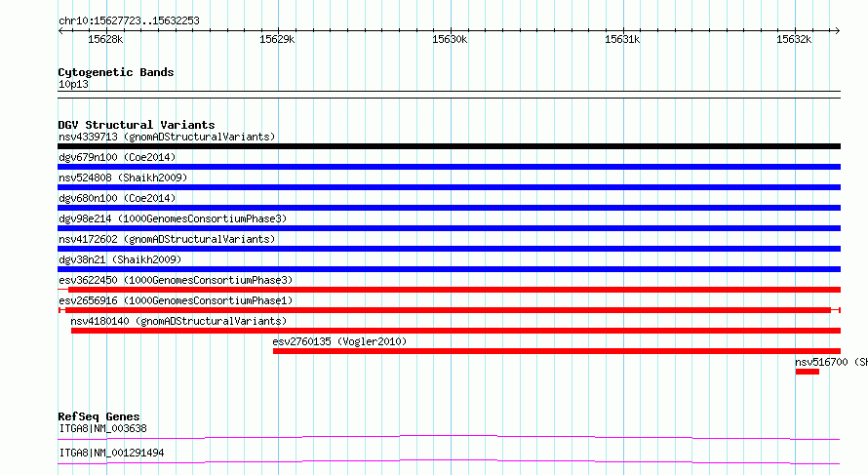Click the ITGA8|NM_003638 magenta gene line

449,437
